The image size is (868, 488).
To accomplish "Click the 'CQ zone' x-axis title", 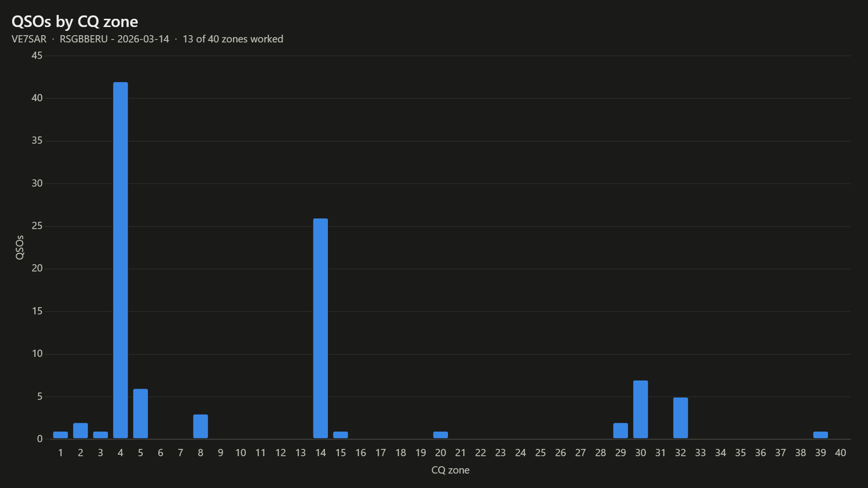I will [450, 470].
